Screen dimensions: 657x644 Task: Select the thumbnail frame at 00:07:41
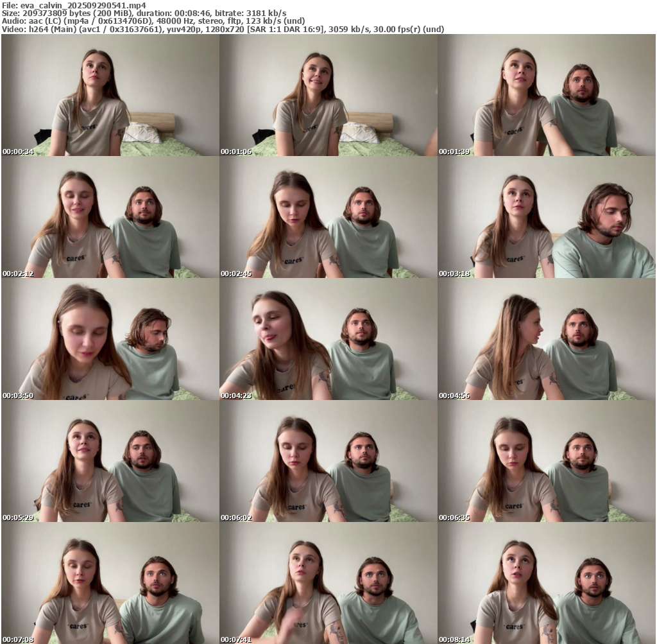tap(328, 583)
